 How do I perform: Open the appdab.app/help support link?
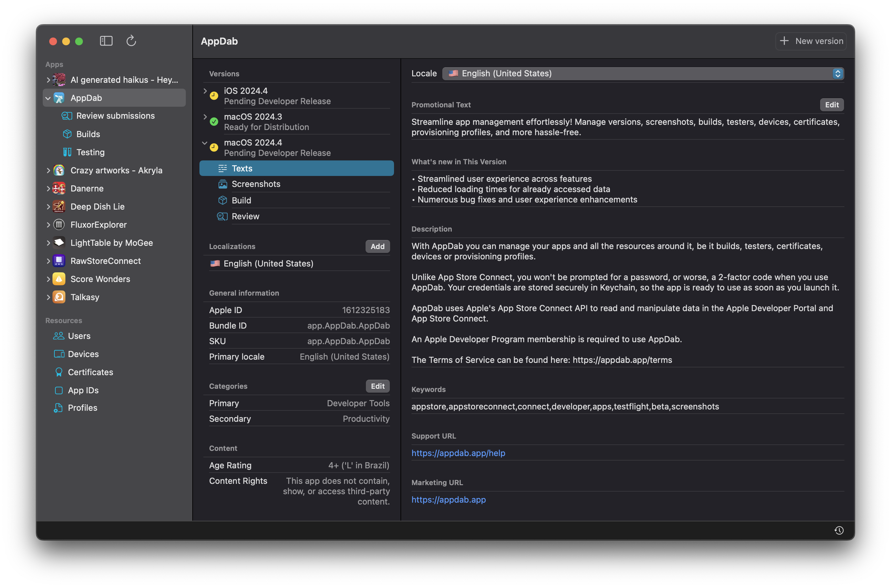point(458,453)
